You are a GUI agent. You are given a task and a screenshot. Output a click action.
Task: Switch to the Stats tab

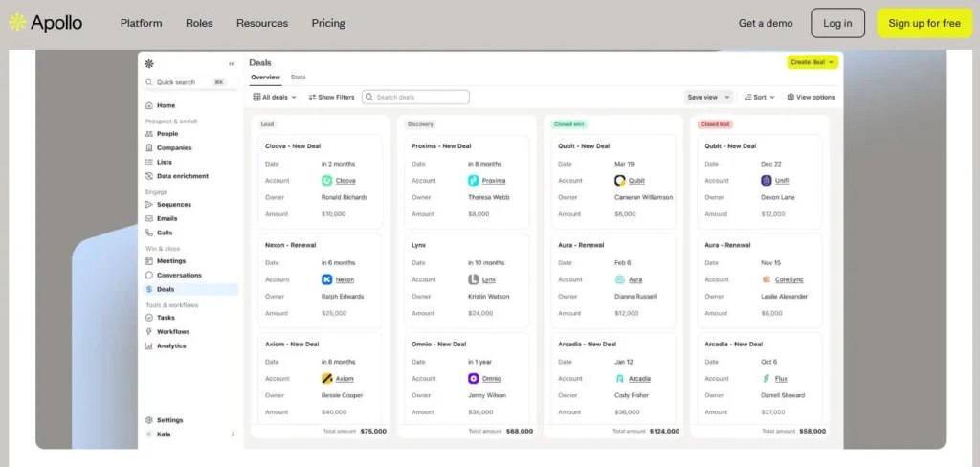(299, 78)
